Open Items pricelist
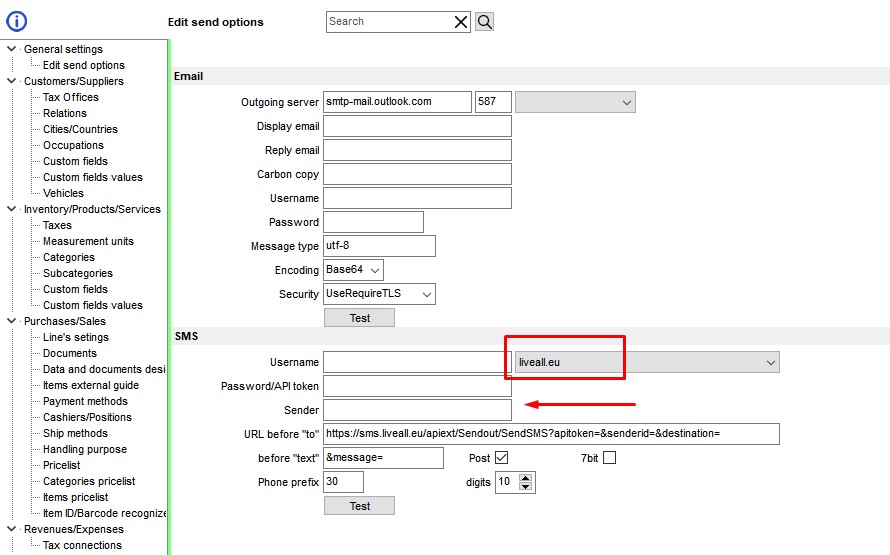 pos(75,497)
